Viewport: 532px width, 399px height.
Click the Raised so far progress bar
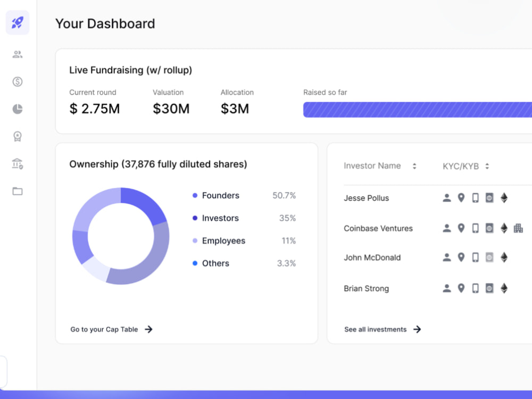coord(417,110)
